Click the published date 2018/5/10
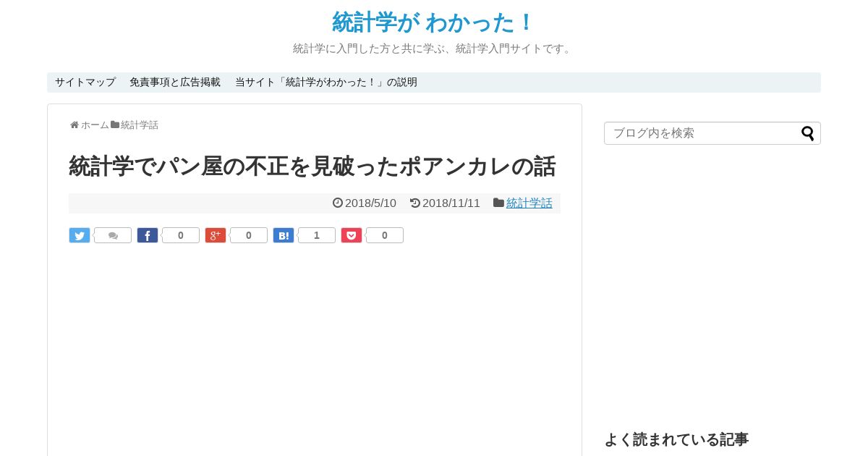Screen dimensions: 868x456 pyautogui.click(x=370, y=203)
